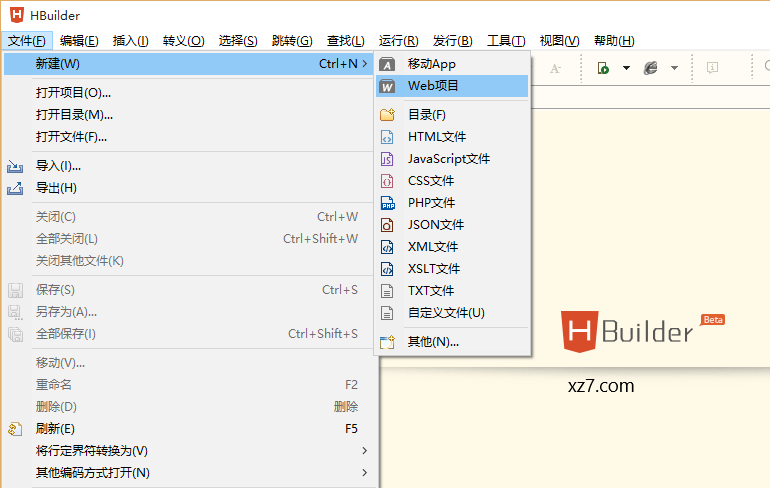The height and width of the screenshot is (488, 770).
Task: Click the folder icon beside 目录(F)
Action: tap(387, 115)
